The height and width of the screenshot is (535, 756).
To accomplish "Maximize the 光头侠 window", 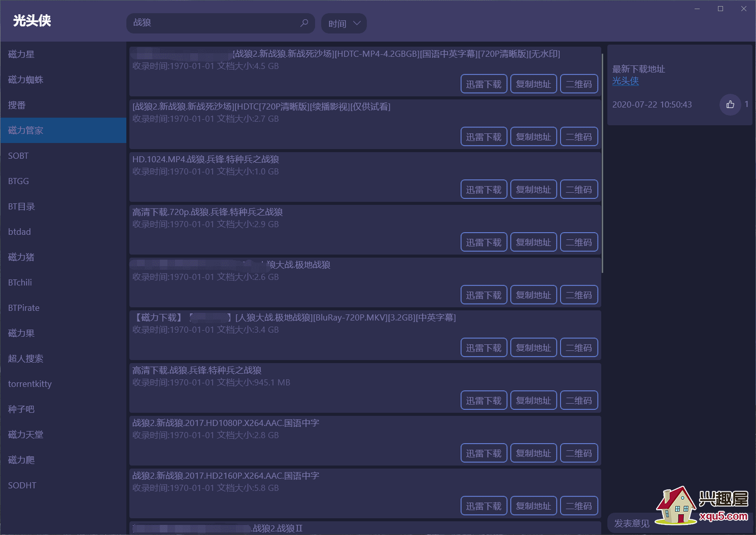I will tap(720, 9).
